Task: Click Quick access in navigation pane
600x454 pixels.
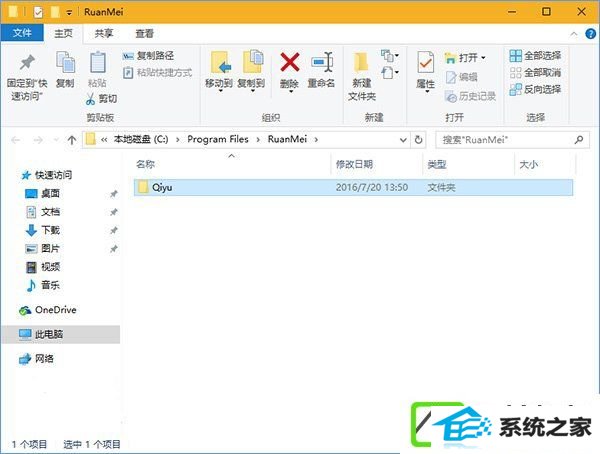Action: tap(47, 175)
